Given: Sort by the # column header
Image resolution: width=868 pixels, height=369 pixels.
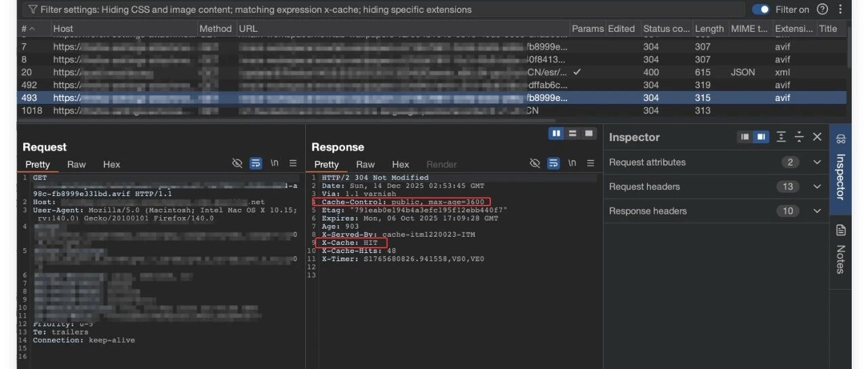Looking at the screenshot, I should pos(27,28).
